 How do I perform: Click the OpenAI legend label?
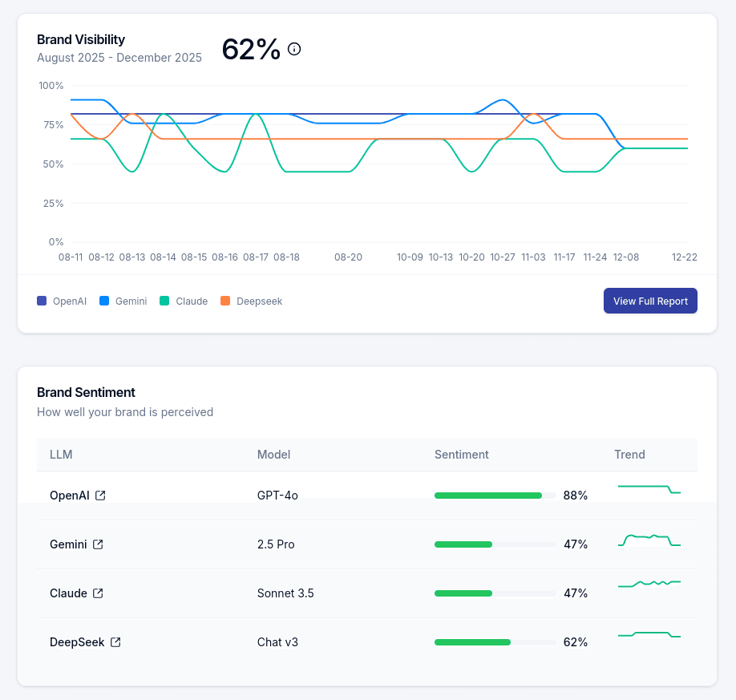[x=70, y=301]
